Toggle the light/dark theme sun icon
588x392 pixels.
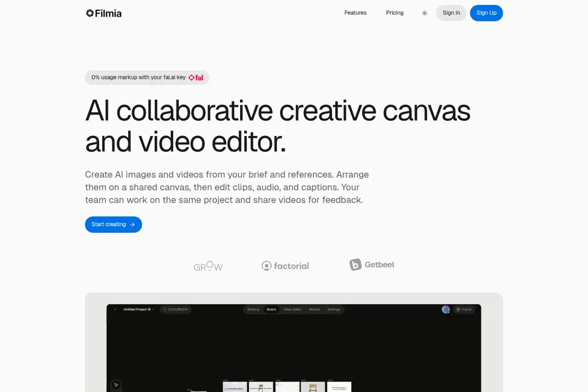pyautogui.click(x=424, y=13)
